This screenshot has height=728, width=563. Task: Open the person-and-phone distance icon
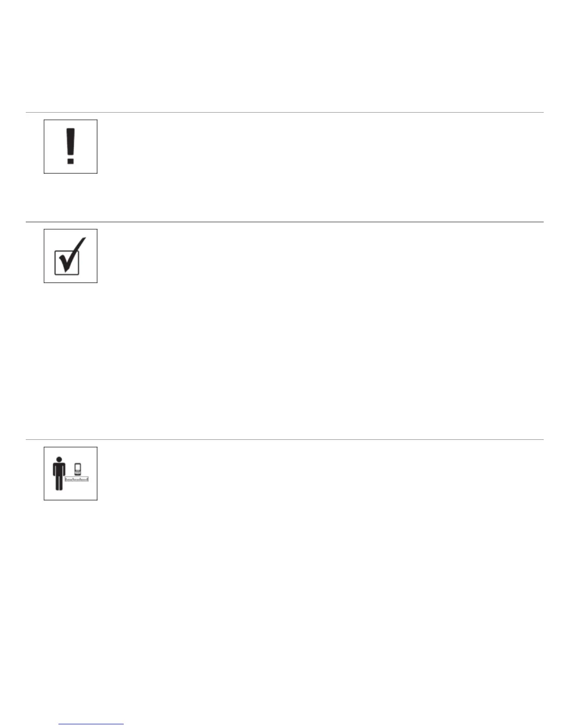(70, 473)
